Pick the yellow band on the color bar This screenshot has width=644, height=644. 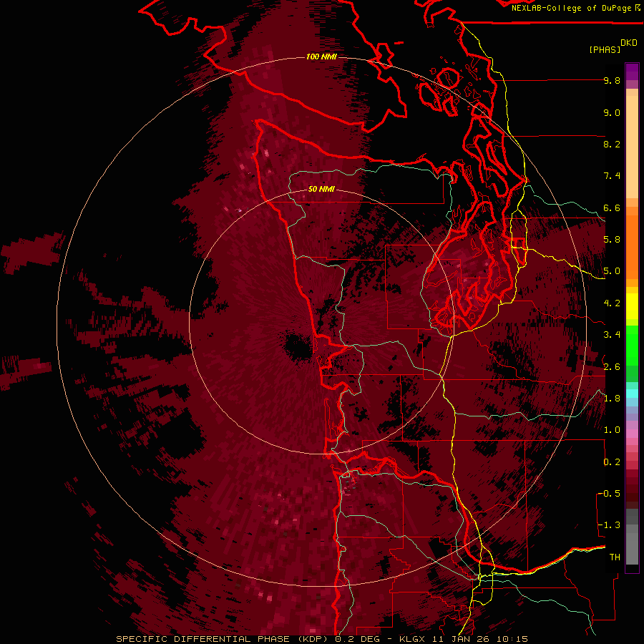[x=632, y=306]
